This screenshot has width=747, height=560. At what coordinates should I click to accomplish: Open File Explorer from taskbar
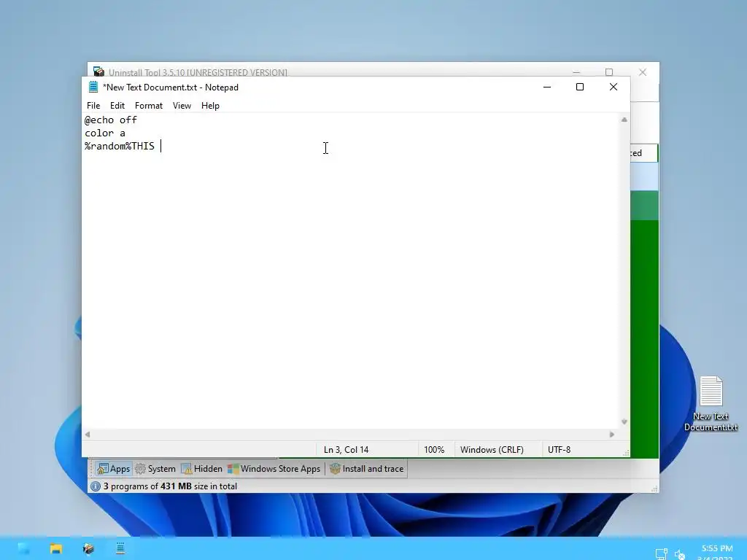click(x=56, y=548)
